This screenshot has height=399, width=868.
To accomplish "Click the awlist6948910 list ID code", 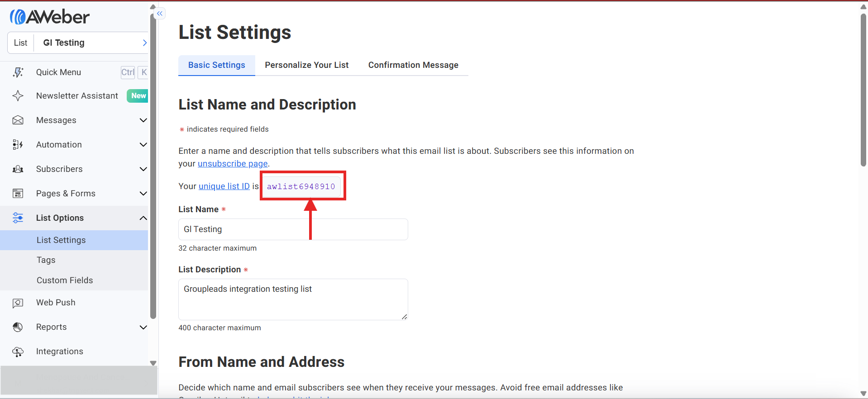I will coord(301,186).
